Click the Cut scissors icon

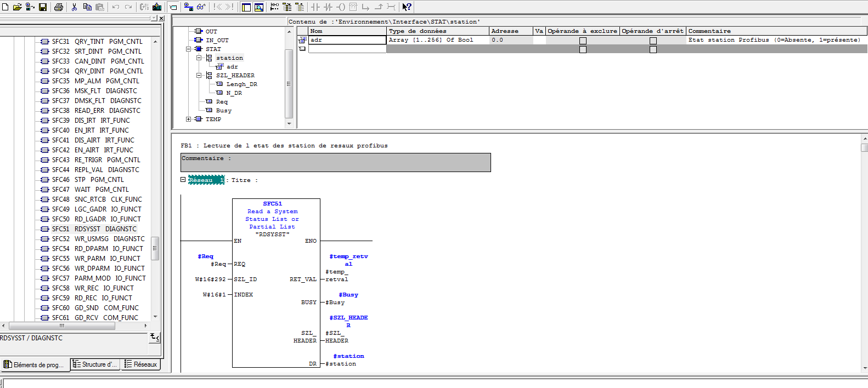pos(74,7)
